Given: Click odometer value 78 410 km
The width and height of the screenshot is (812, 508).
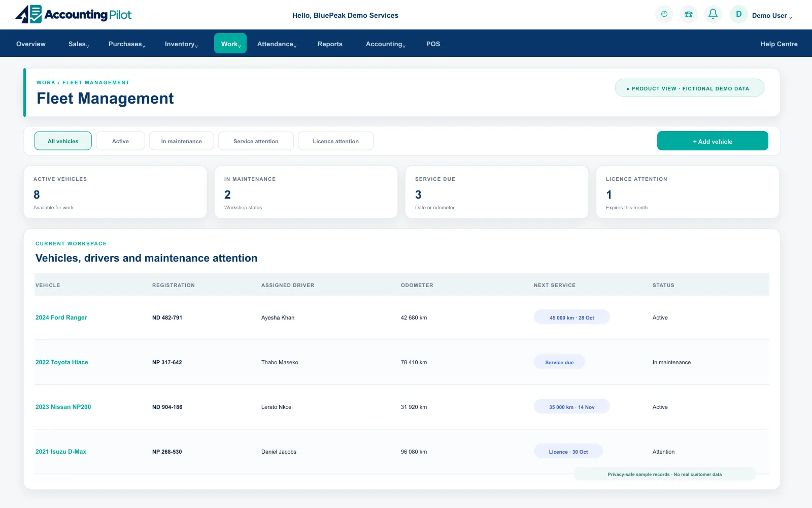Looking at the screenshot, I should coord(414,362).
